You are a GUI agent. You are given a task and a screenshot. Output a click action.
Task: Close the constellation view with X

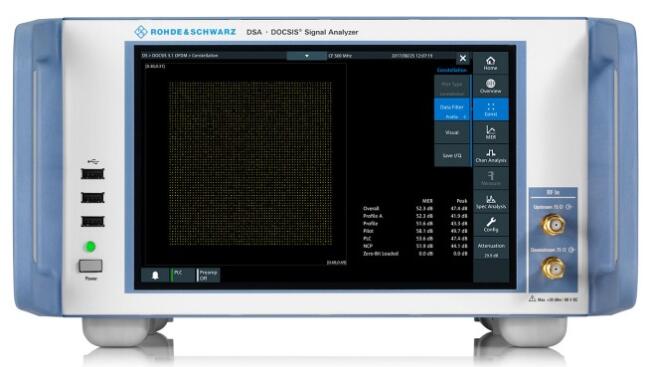pyautogui.click(x=463, y=58)
